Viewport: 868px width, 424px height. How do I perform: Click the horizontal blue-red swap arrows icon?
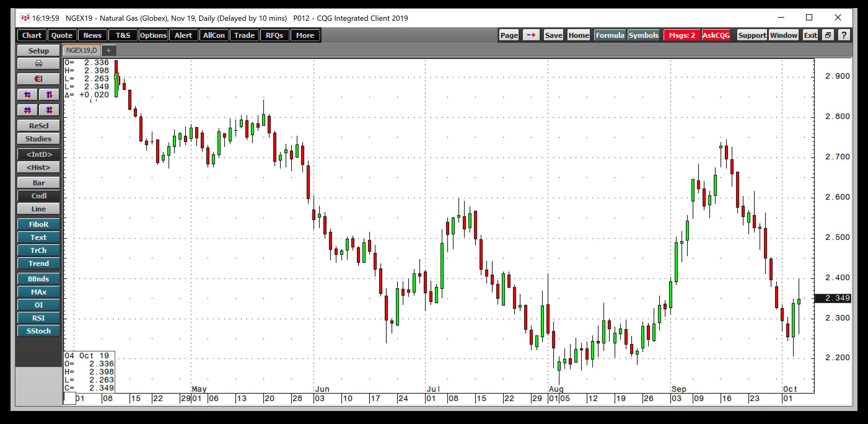tap(28, 94)
